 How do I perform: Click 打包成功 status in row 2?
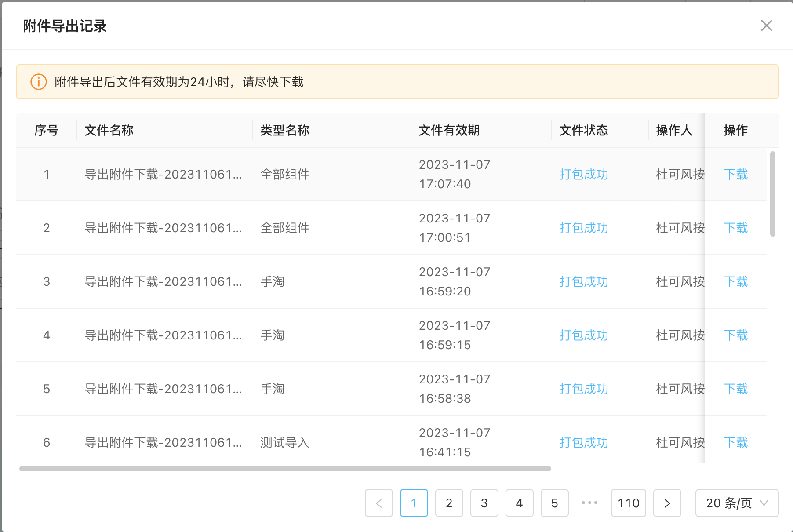point(584,228)
